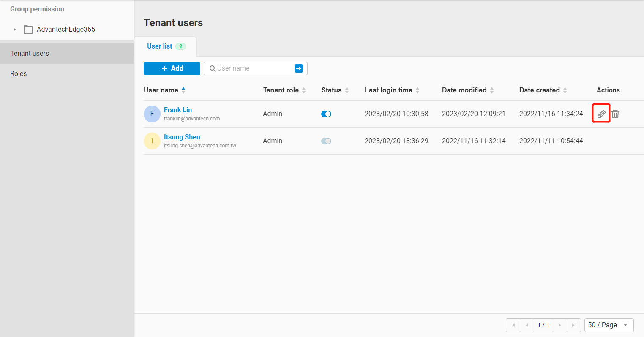Image resolution: width=644 pixels, height=337 pixels.
Task: Click inside the User name search field
Action: 249,68
